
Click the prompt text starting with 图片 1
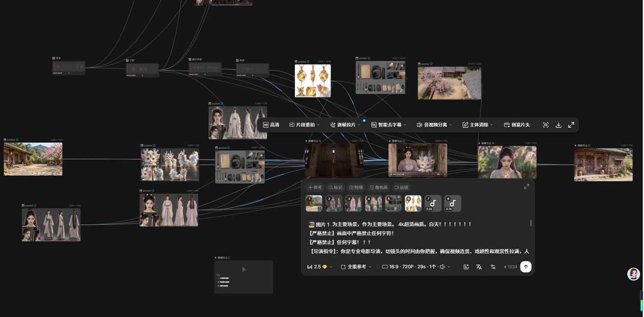tap(390, 225)
